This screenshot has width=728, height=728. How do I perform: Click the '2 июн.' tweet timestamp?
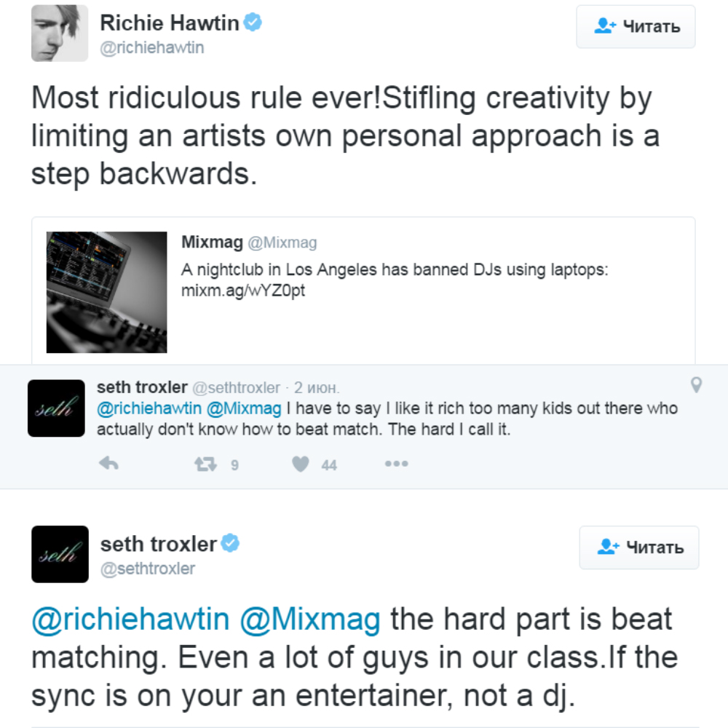[x=317, y=388]
